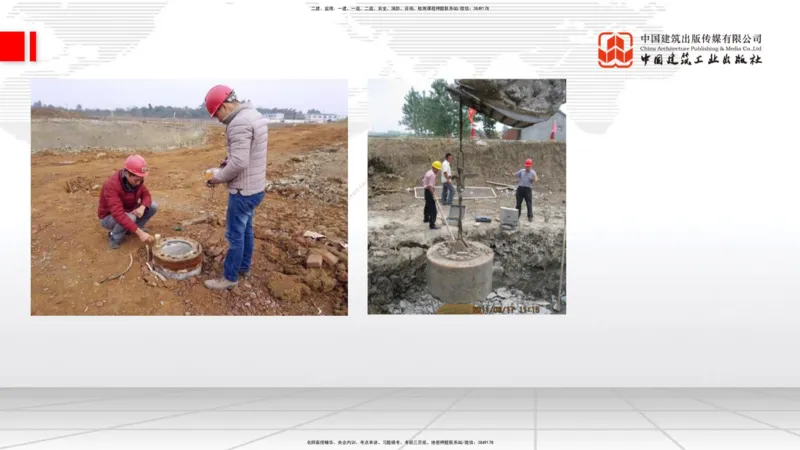The width and height of the screenshot is (800, 450).
Task: Click the English text China Architecture Publishing & Media
Action: [x=700, y=48]
